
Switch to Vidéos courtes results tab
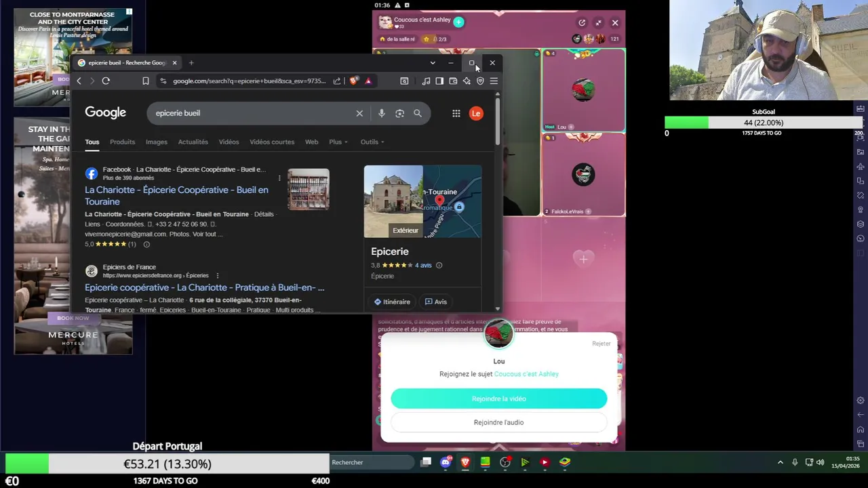[272, 142]
